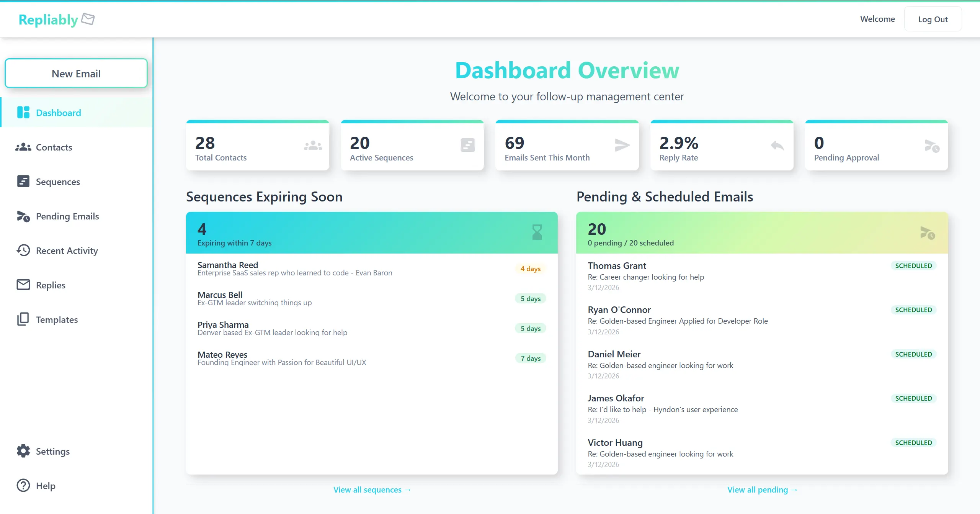Click the reply arrow icon on Reply Rate card
This screenshot has width=980, height=514.
click(777, 146)
